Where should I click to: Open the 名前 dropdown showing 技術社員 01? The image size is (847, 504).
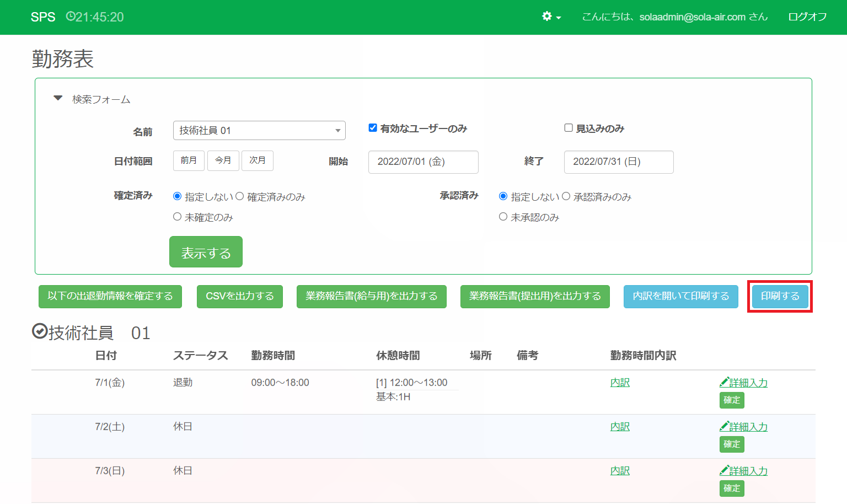click(259, 131)
